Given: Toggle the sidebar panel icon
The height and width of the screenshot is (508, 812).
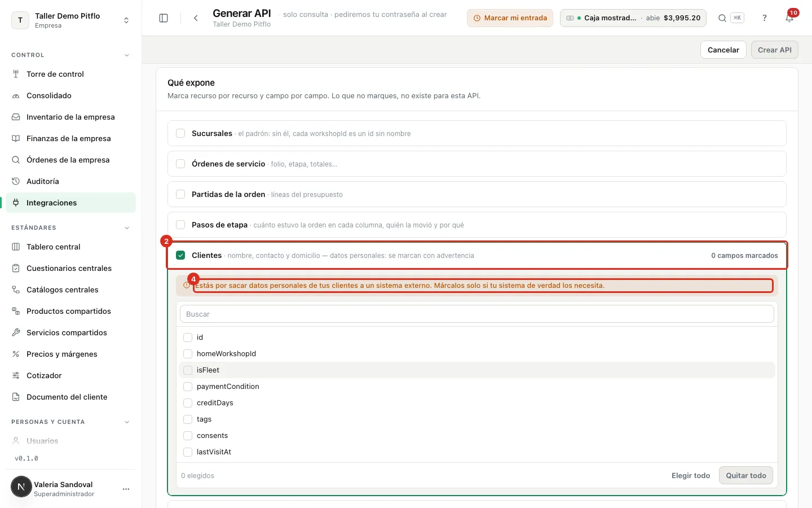Looking at the screenshot, I should click(x=164, y=18).
